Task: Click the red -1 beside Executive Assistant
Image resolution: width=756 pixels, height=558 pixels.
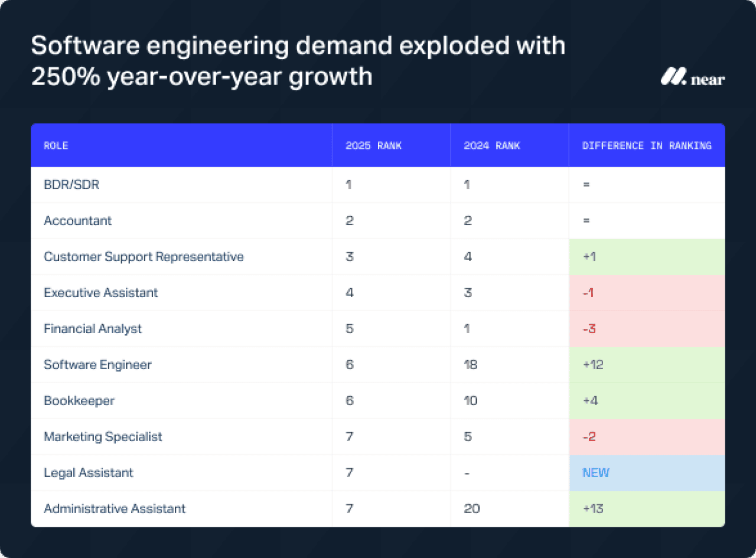Action: (x=587, y=292)
